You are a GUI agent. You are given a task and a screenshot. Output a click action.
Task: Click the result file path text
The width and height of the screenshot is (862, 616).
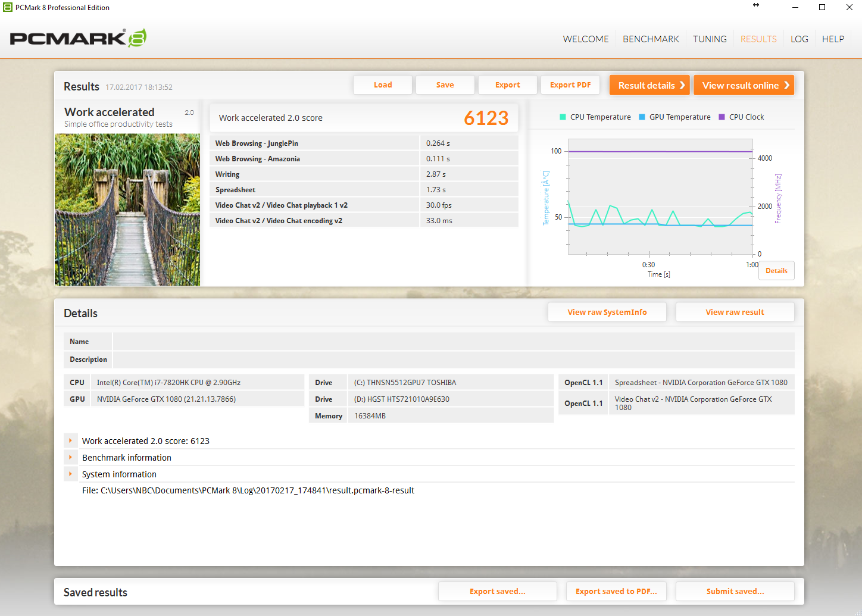[x=248, y=491]
